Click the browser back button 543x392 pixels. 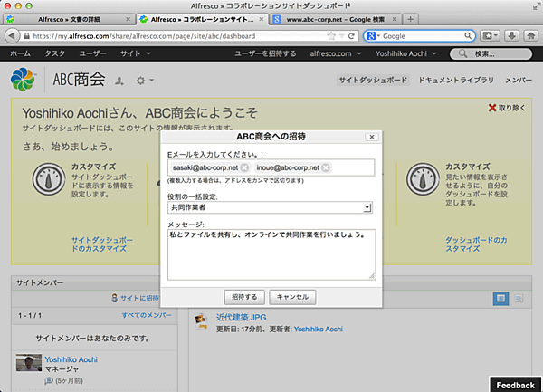[13, 35]
